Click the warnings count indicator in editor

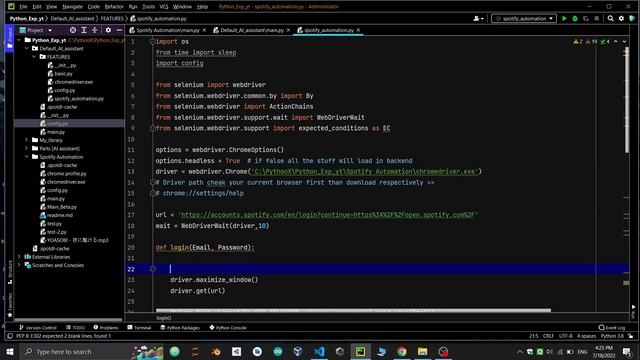click(x=578, y=42)
